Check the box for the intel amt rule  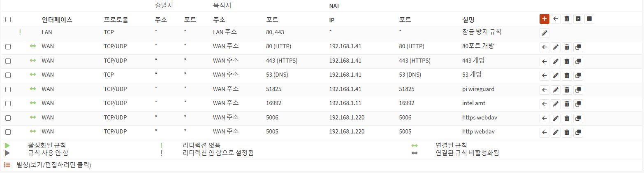8,104
